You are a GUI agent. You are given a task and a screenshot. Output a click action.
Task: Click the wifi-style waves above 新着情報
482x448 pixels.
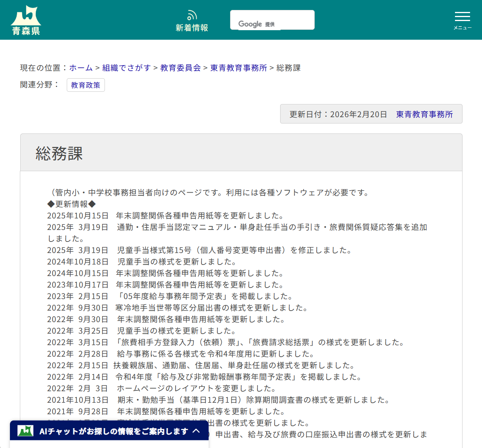(x=192, y=14)
